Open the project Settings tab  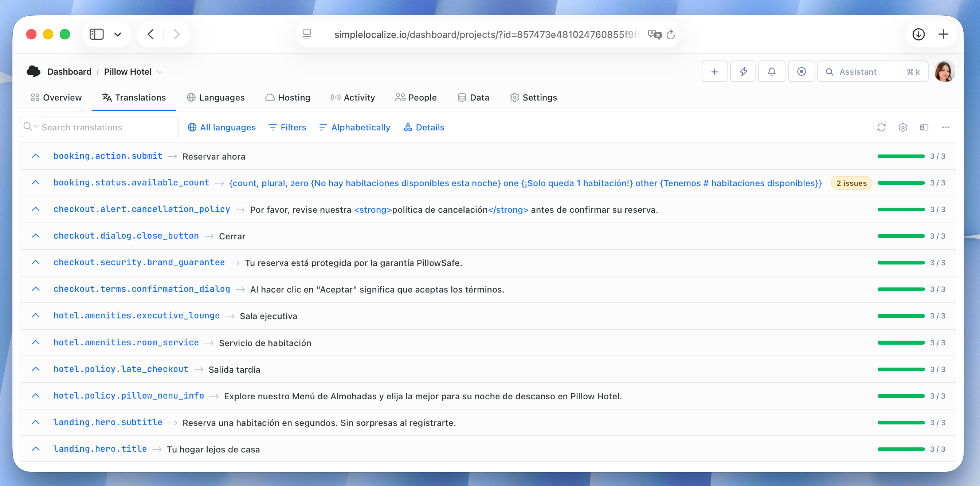pyautogui.click(x=533, y=98)
